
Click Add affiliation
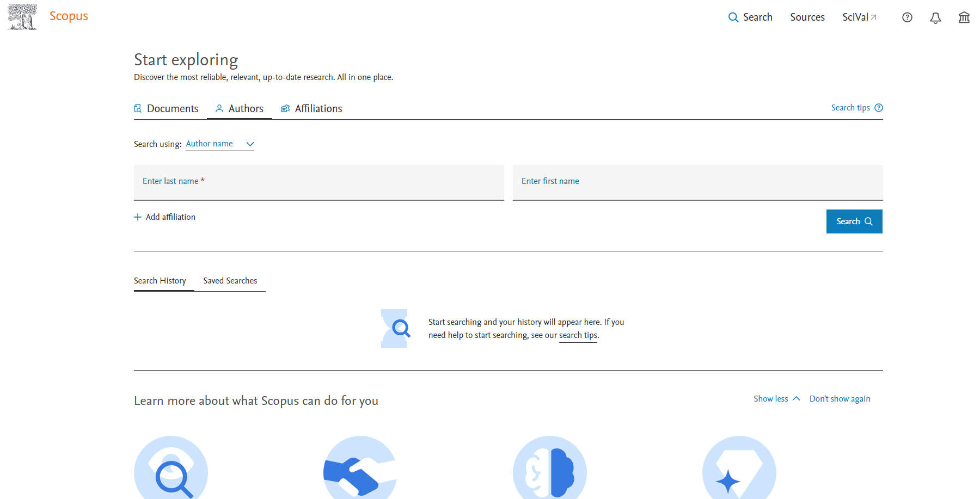(x=165, y=217)
